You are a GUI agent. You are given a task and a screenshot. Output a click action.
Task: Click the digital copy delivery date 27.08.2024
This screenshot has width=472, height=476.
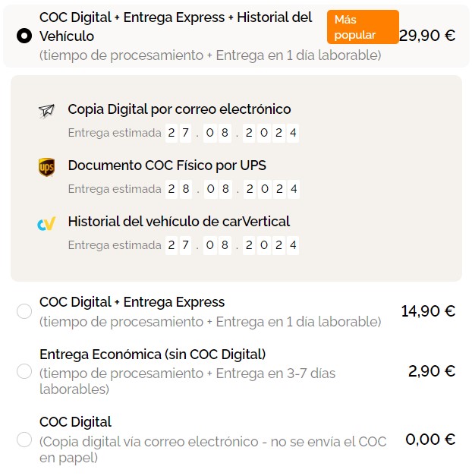point(232,133)
